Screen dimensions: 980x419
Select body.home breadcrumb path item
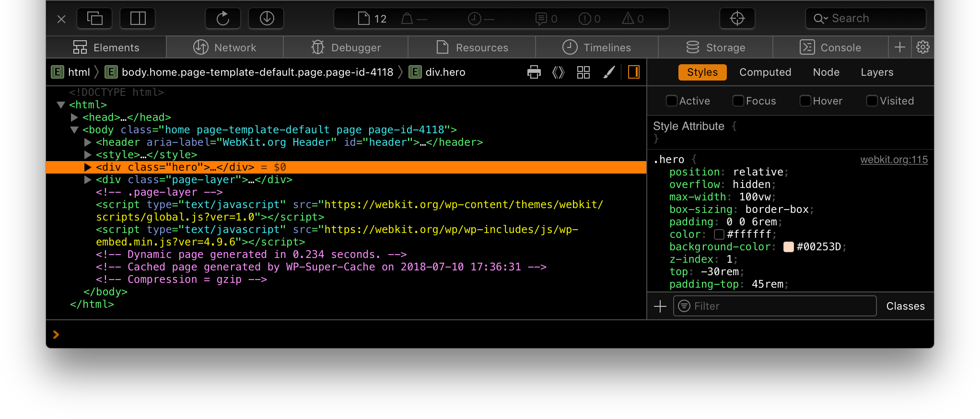point(249,72)
